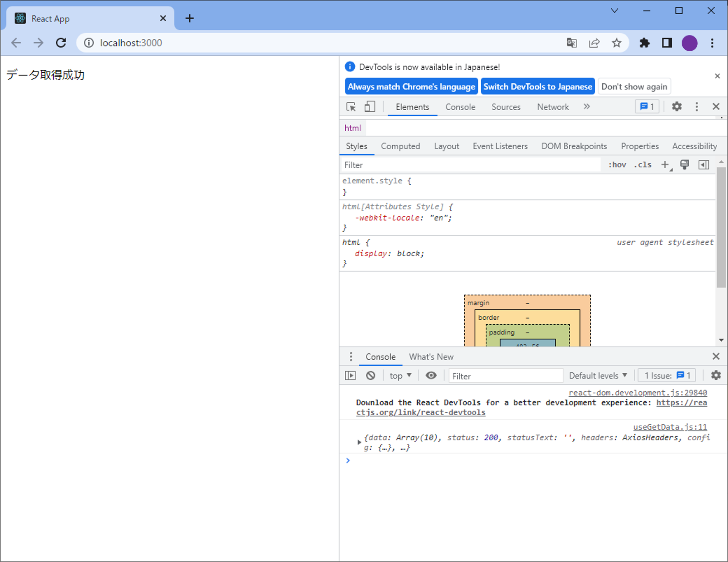Toggle live expression eye icon
This screenshot has height=562, width=728.
coord(431,376)
